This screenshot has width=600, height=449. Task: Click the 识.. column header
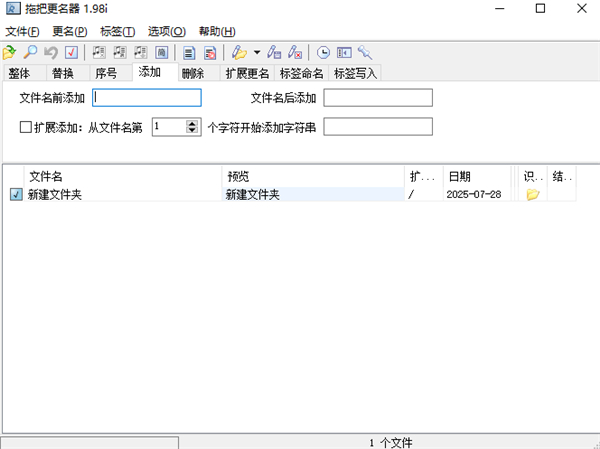533,176
